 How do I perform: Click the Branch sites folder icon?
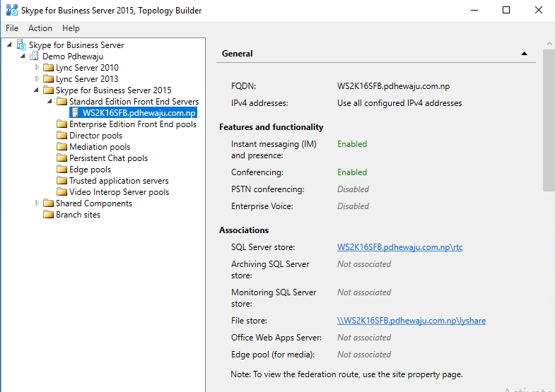pos(48,215)
